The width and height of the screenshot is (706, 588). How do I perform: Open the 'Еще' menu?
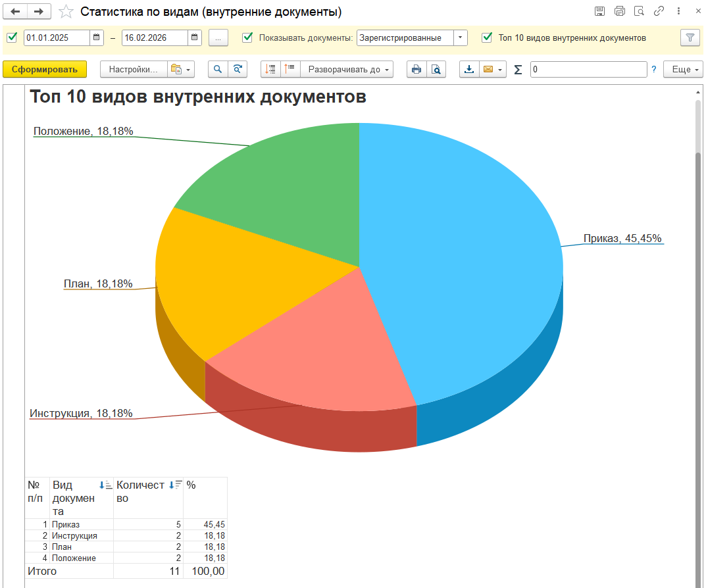682,69
